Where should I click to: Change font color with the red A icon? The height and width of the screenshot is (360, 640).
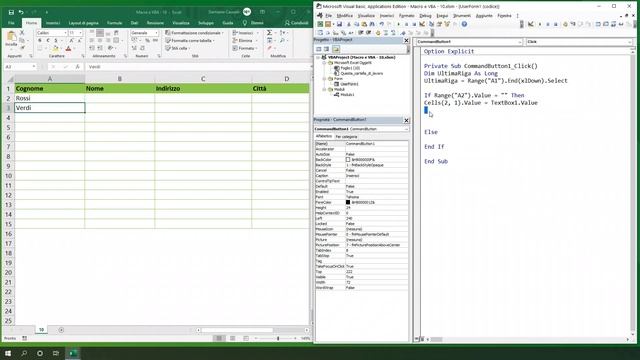[x=69, y=49]
